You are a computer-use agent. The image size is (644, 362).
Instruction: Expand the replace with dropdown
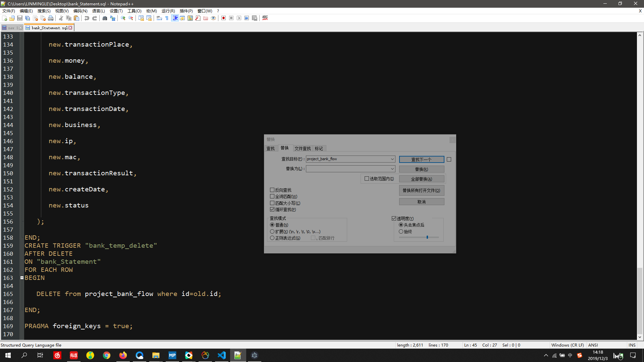pyautogui.click(x=392, y=169)
